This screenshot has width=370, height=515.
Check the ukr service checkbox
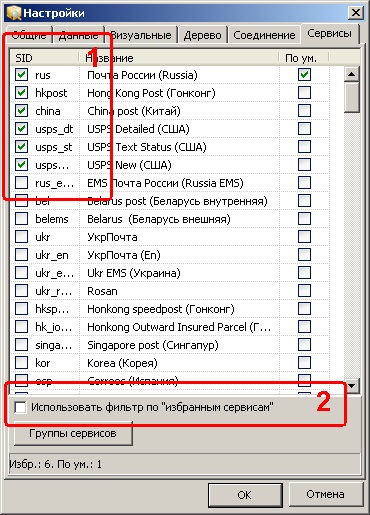click(22, 236)
